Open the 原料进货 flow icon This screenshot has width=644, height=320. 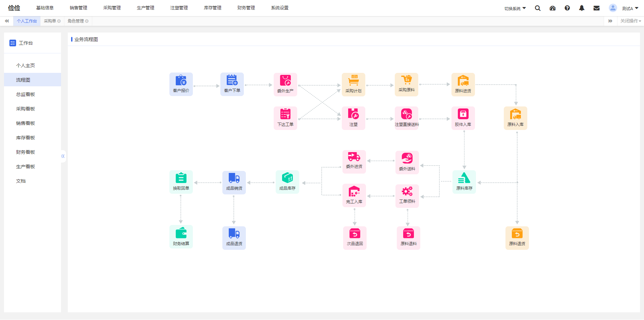pos(463,85)
